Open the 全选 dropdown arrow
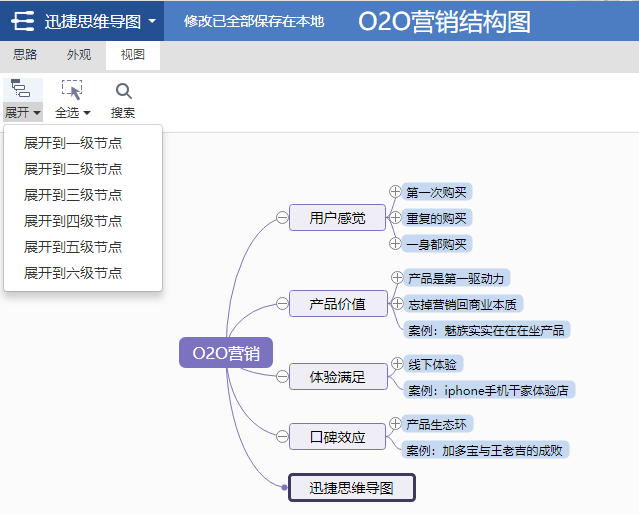 86,112
